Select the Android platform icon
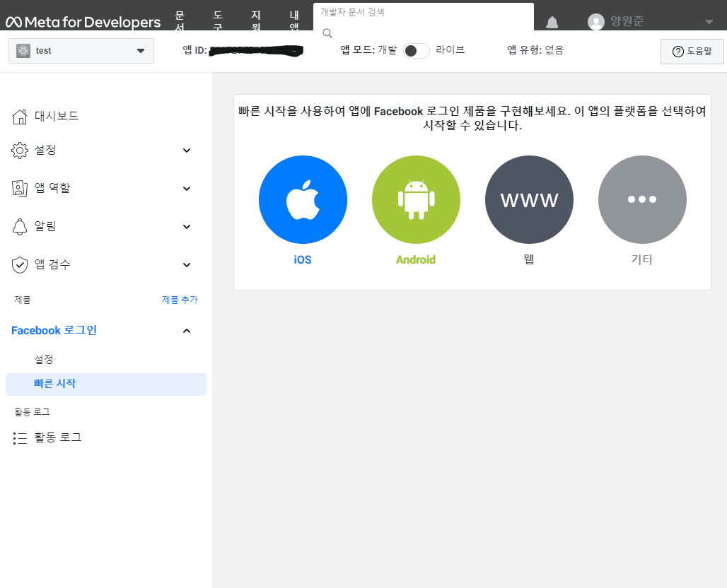Screen dimensions: 727x588 click(416, 200)
